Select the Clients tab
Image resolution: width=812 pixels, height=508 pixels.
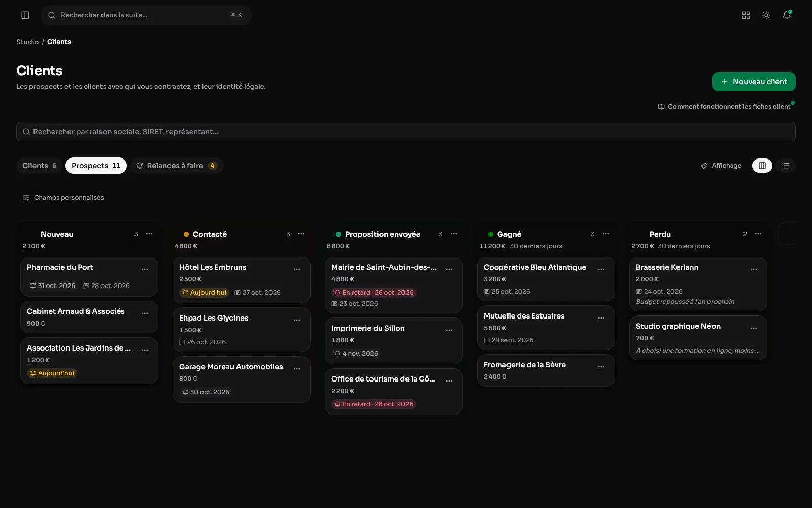click(x=39, y=166)
